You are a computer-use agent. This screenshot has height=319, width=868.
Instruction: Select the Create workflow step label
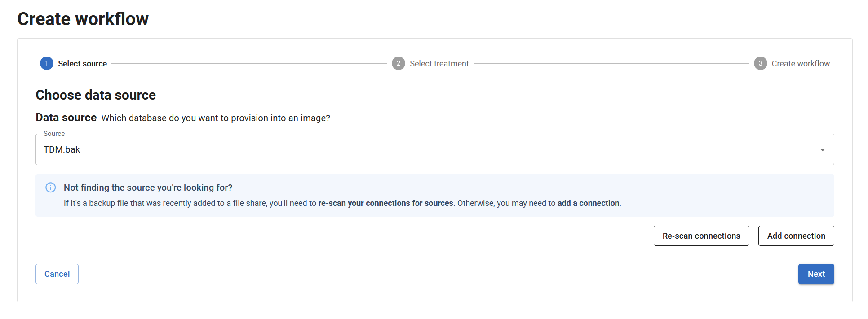pos(801,64)
